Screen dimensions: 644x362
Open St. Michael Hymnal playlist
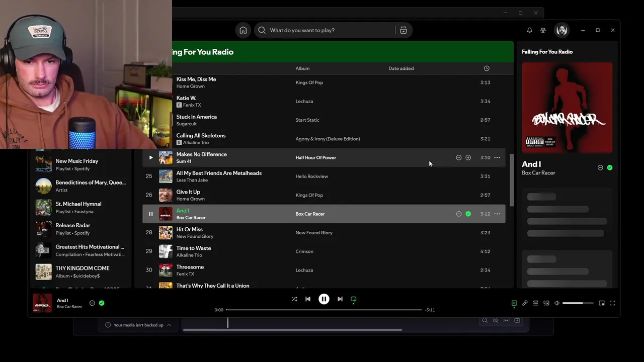point(80,207)
